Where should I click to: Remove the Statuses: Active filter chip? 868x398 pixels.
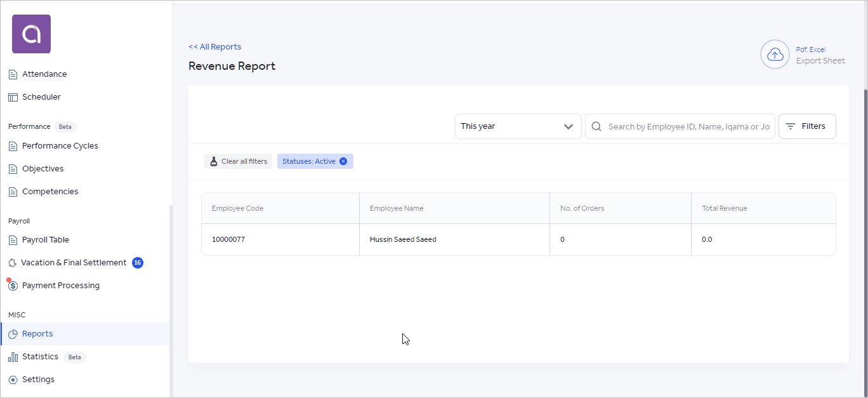point(343,161)
